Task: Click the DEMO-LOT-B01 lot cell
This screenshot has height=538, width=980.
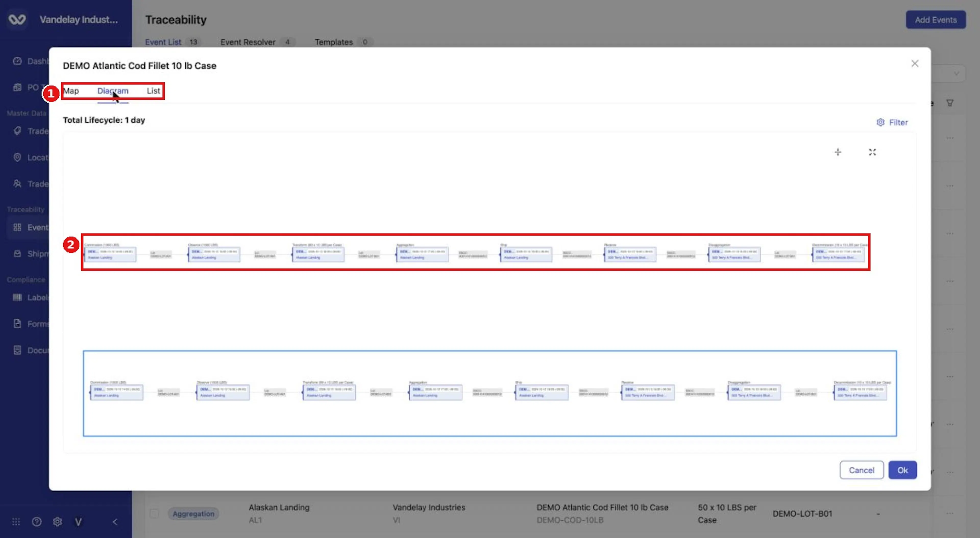Action: click(x=802, y=514)
